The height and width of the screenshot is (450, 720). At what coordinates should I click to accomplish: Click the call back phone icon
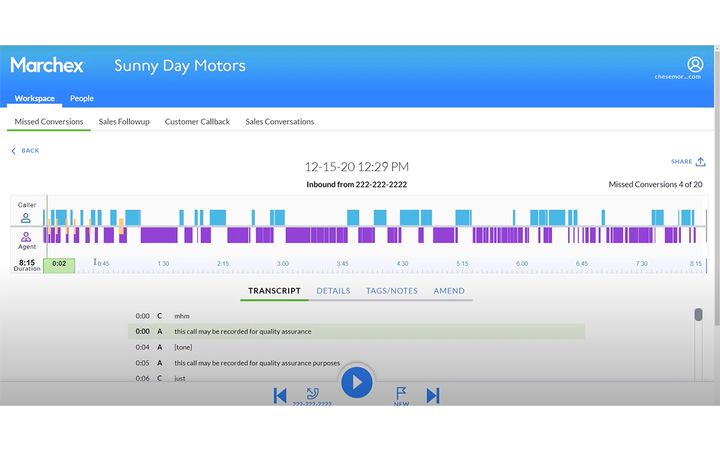pos(312,393)
